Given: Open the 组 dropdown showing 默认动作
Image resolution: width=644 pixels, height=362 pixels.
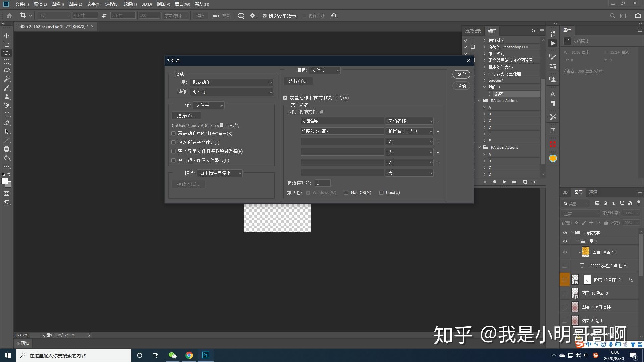Looking at the screenshot, I should (231, 82).
